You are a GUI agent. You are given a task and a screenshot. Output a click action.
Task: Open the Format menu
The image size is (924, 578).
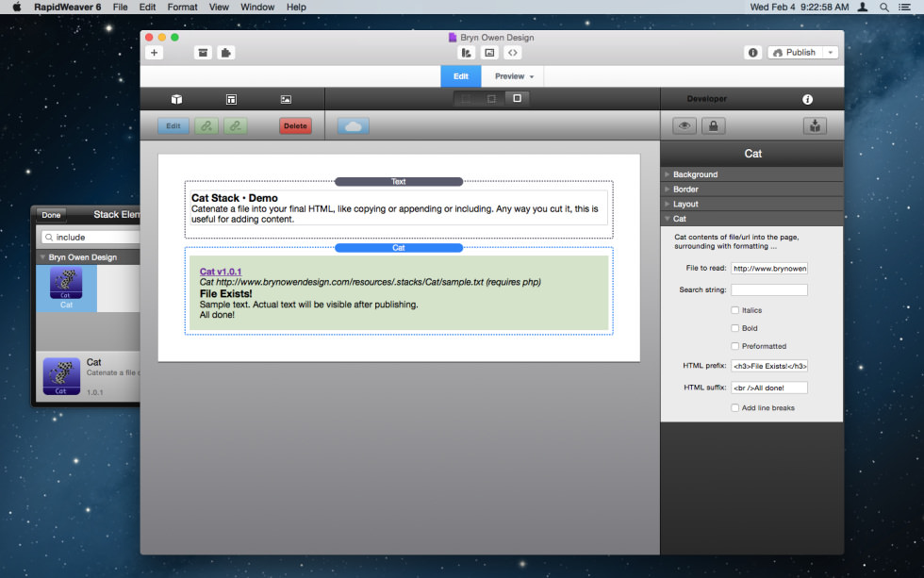coord(182,7)
